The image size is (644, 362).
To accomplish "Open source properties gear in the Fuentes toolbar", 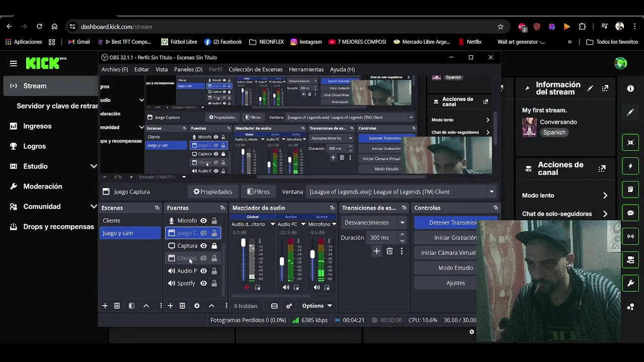I will coord(197,306).
